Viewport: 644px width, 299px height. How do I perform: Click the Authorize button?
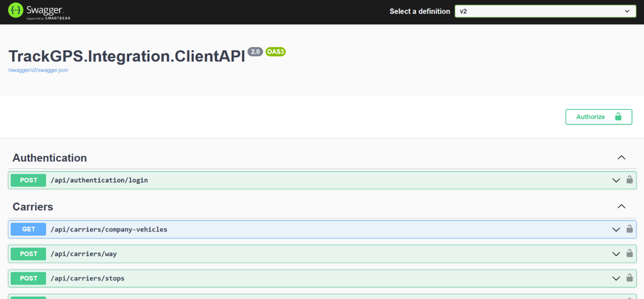pyautogui.click(x=598, y=117)
